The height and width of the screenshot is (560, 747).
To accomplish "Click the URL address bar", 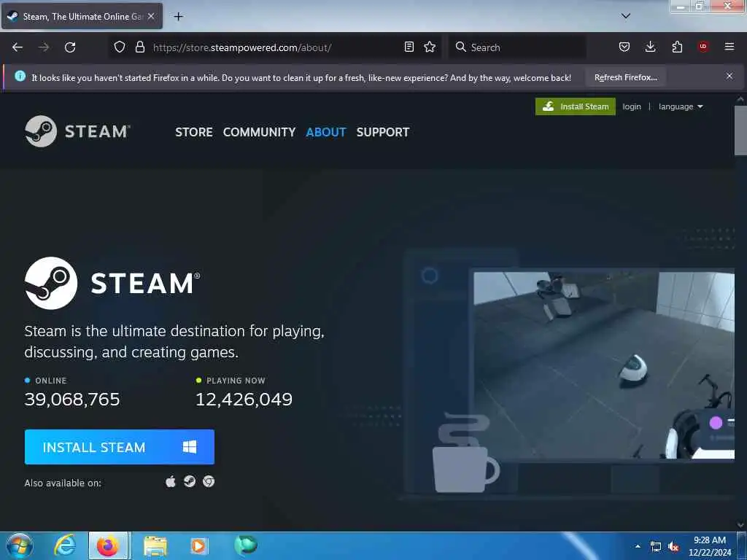I will (274, 47).
